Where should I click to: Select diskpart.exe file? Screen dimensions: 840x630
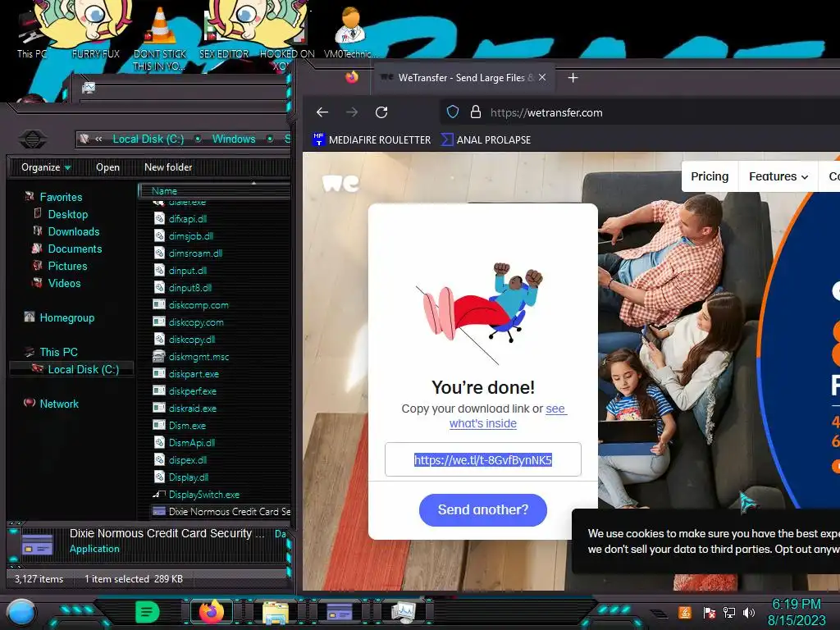[x=194, y=374]
